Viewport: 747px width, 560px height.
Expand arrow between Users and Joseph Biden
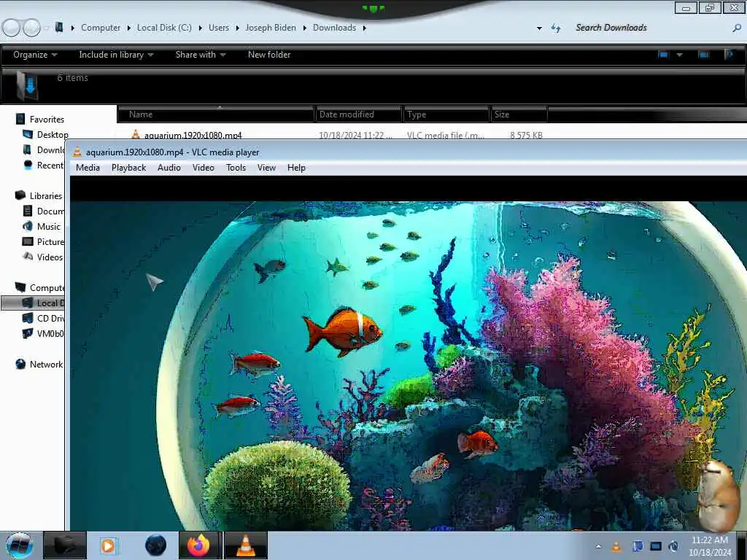(x=237, y=28)
